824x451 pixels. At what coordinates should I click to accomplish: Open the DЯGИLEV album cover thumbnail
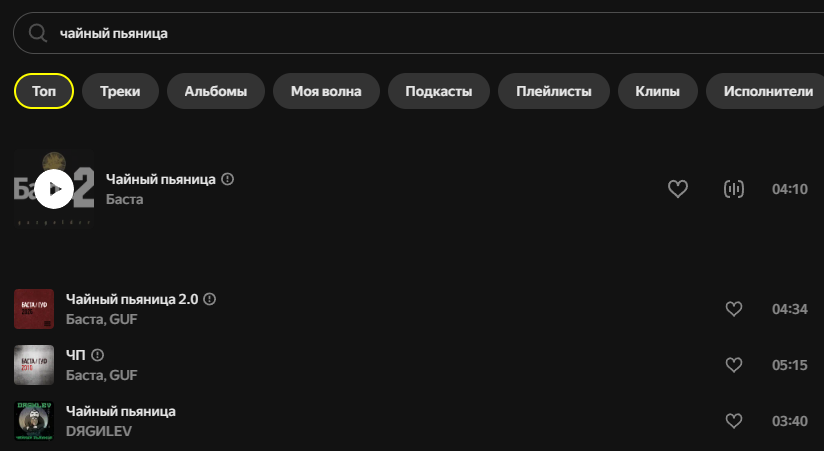coord(34,421)
